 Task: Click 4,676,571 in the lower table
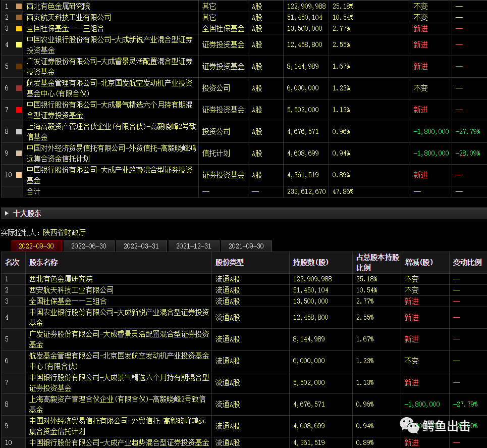click(309, 404)
